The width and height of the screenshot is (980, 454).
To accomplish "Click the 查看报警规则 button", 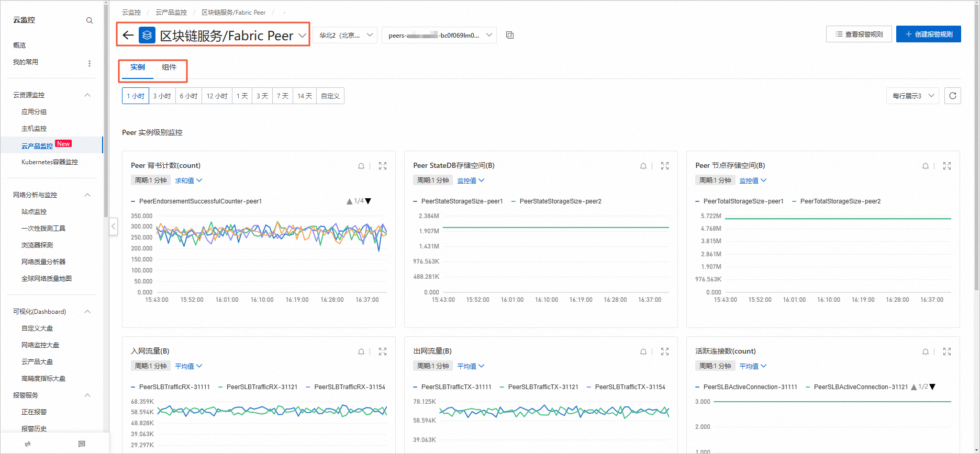I will [859, 34].
